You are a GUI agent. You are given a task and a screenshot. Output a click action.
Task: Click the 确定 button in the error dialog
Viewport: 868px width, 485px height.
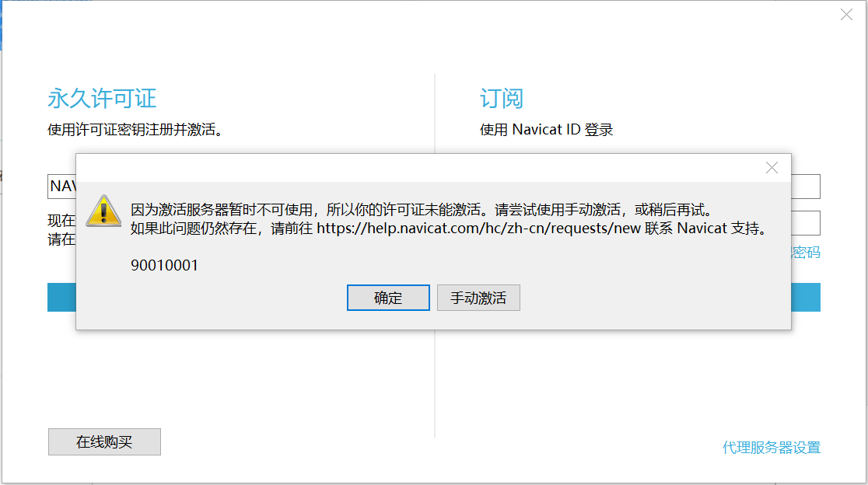coord(388,298)
